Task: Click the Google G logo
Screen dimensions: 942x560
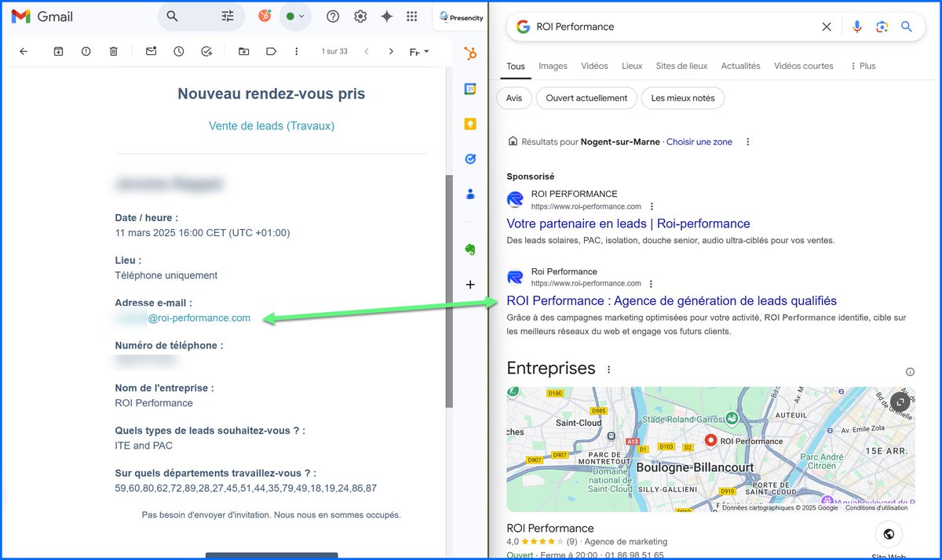Action: point(523,27)
